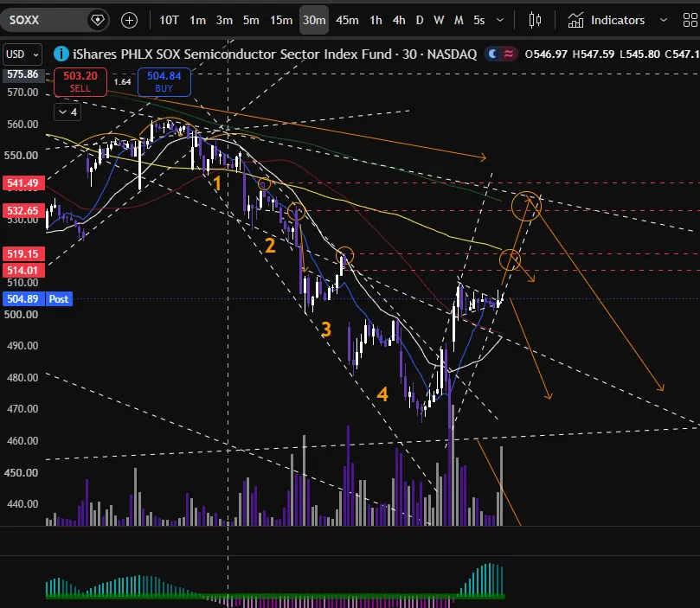The image size is (700, 608).
Task: Select the 15m interval
Action: (x=281, y=20)
